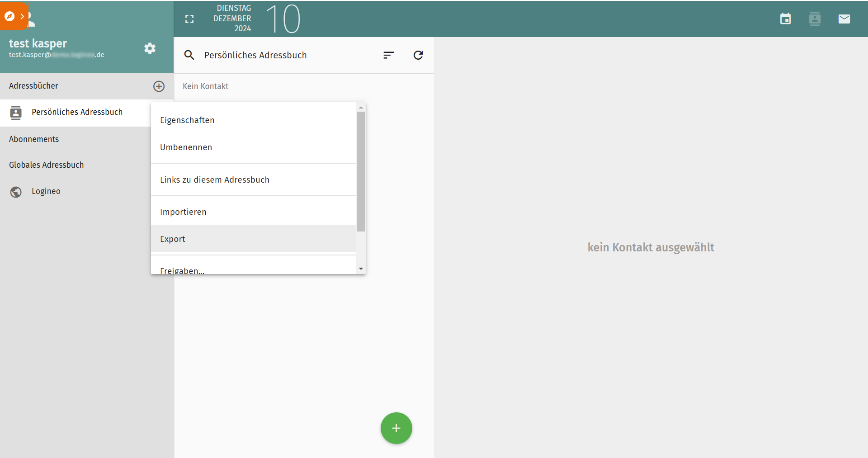Toggle the fullscreen expand icon
The width and height of the screenshot is (868, 458).
tap(189, 19)
